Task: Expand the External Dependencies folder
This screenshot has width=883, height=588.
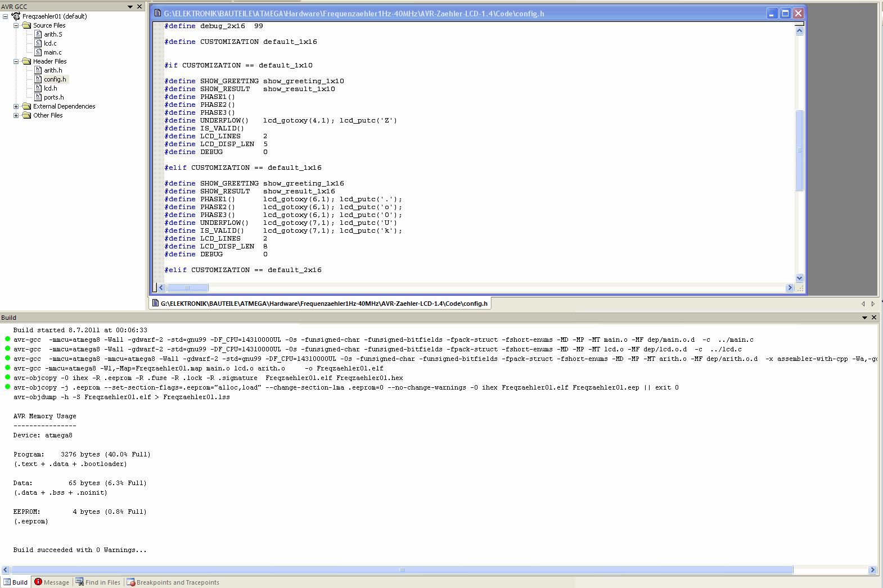Action: tap(16, 106)
